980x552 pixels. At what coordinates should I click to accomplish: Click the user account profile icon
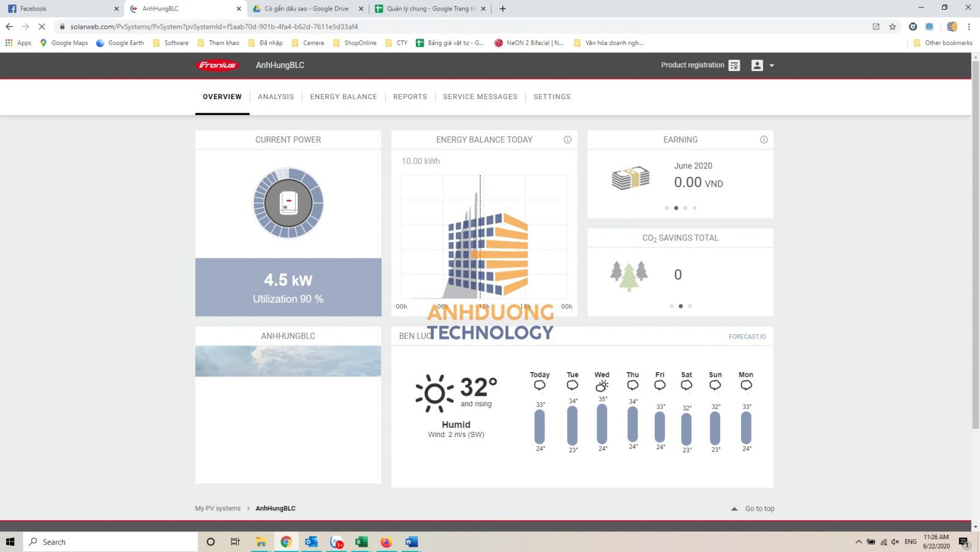pos(757,65)
